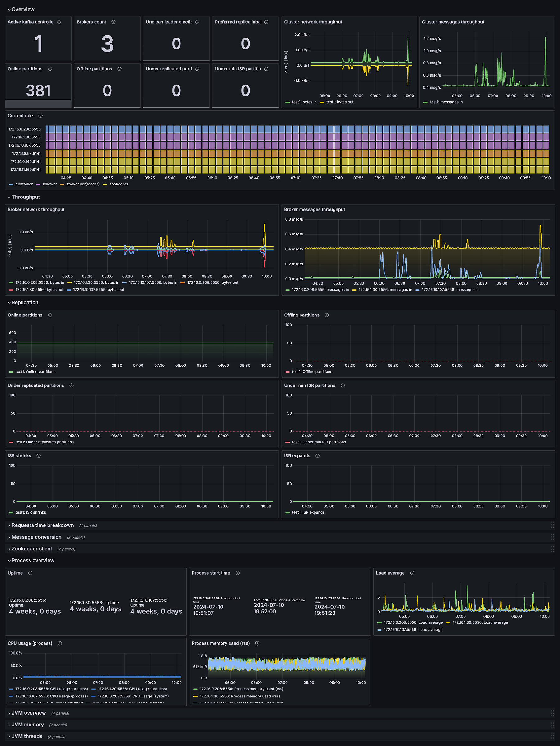Image resolution: width=560 pixels, height=746 pixels.
Task: Click info icon beside Load average
Action: (412, 573)
